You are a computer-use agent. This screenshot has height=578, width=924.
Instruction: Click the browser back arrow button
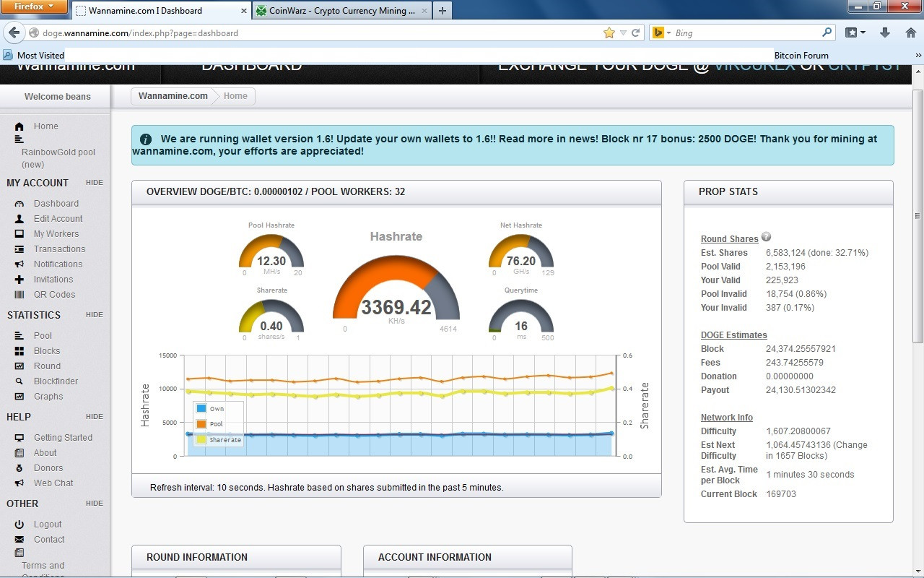[x=14, y=33]
